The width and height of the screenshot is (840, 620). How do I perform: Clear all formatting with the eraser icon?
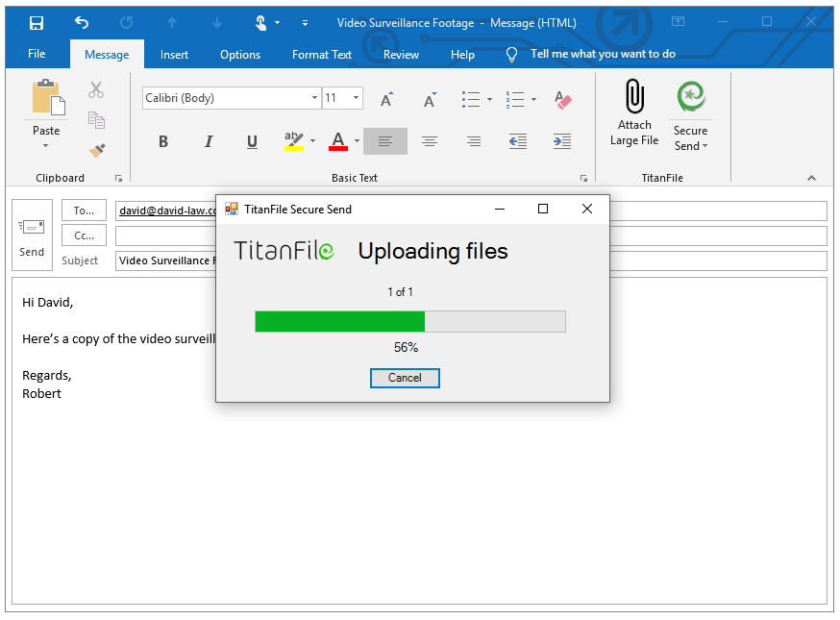coord(562,99)
